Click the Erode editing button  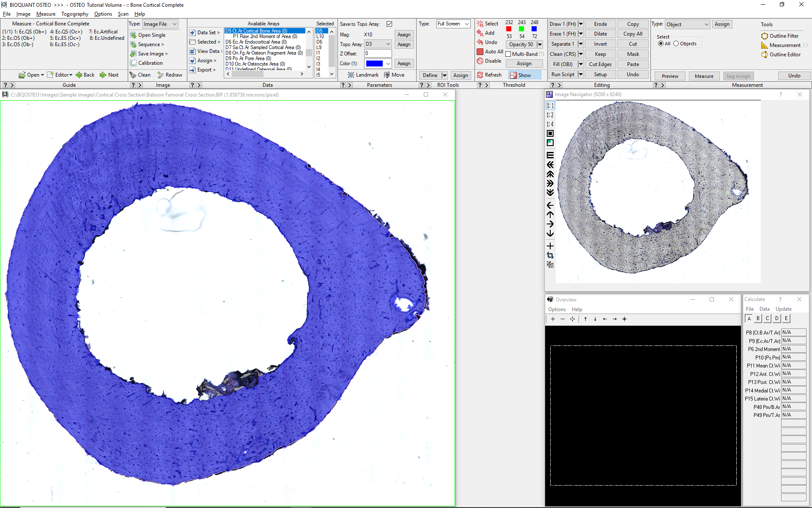point(600,24)
